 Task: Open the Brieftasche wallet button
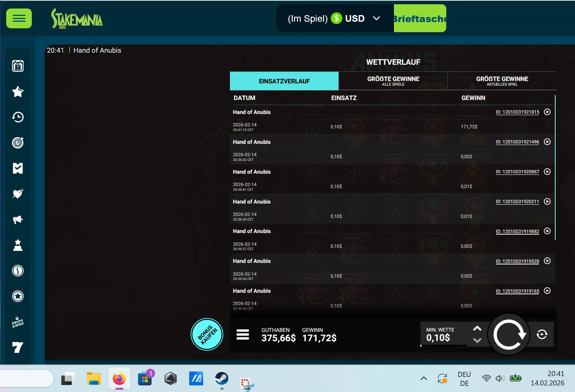click(420, 18)
